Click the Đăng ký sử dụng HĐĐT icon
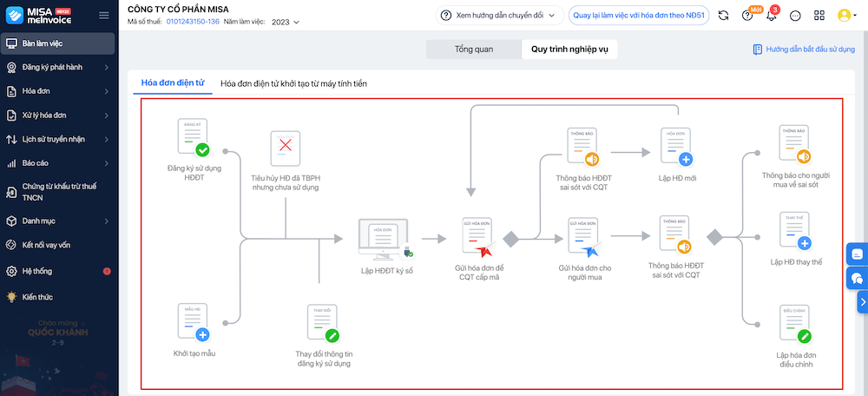 (x=194, y=139)
